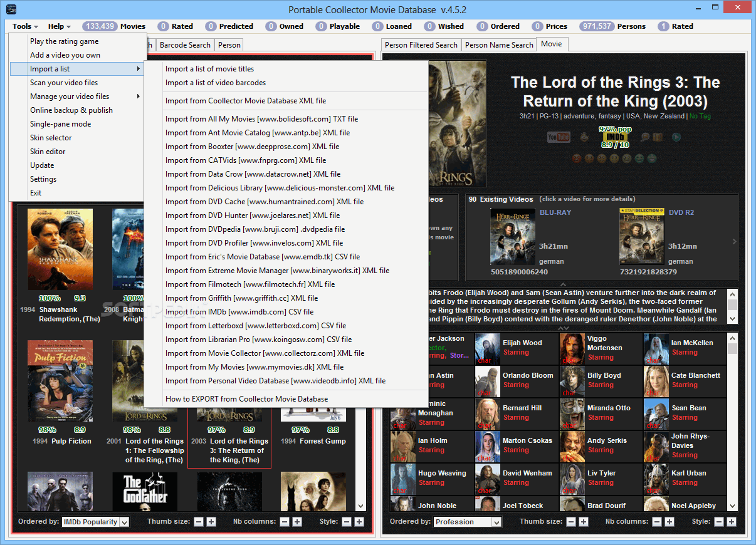This screenshot has height=545, width=756.
Task: Click the 971,537 Persons counter
Action: 612,26
